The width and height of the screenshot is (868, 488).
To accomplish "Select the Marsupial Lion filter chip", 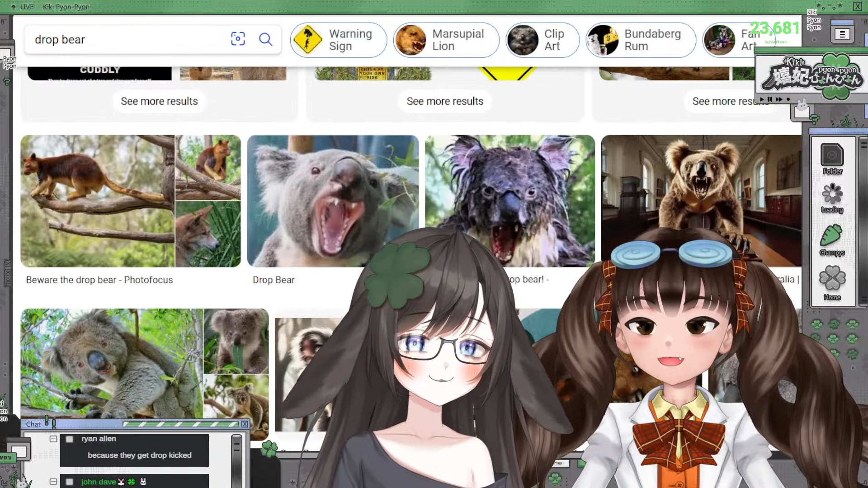I will click(x=446, y=40).
